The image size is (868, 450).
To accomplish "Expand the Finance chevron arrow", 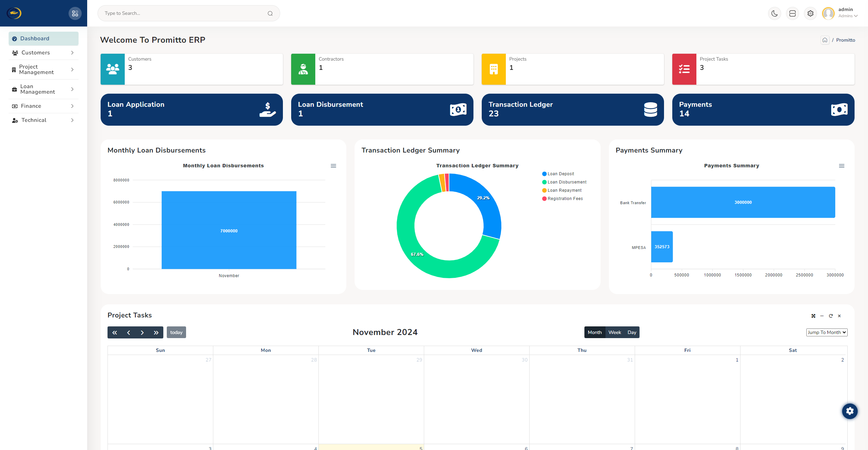I will [x=72, y=106].
